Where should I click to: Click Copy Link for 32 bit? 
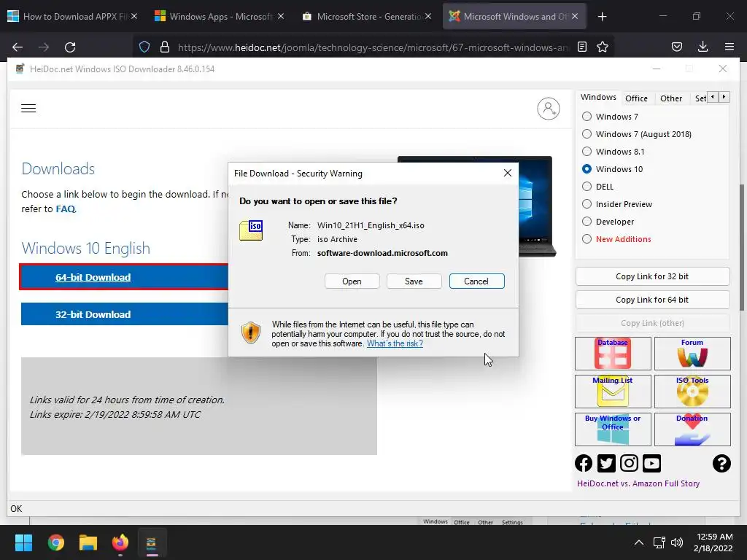tap(652, 276)
